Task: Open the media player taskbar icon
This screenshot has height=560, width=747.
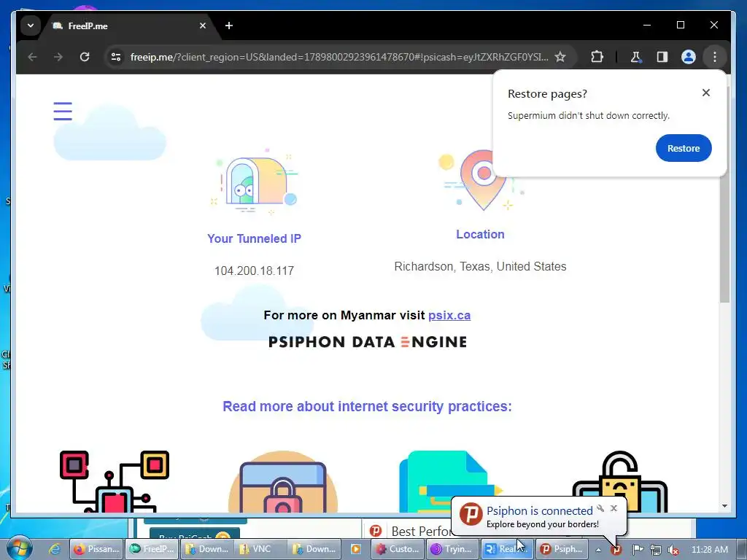Action: pyautogui.click(x=356, y=549)
